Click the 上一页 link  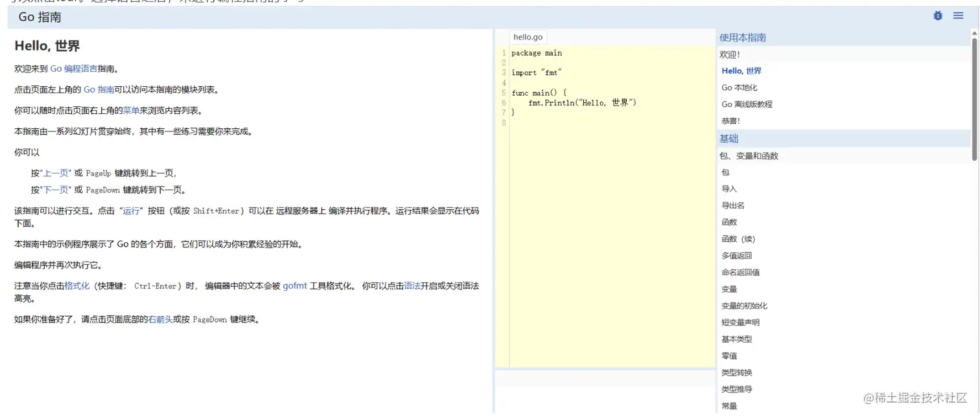coord(56,173)
